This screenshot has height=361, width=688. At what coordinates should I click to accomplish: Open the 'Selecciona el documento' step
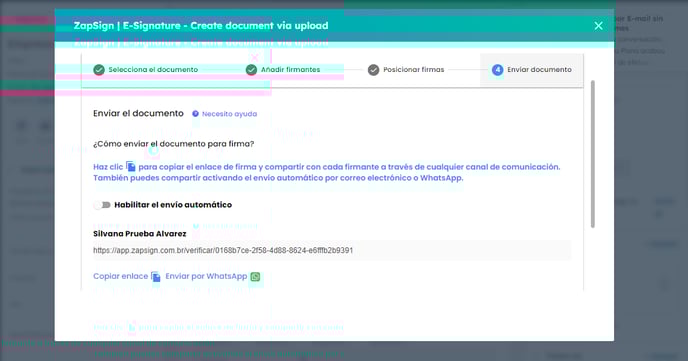(146, 69)
